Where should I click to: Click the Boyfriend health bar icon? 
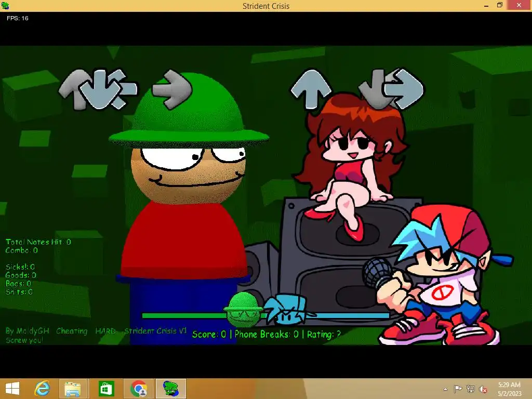click(288, 309)
